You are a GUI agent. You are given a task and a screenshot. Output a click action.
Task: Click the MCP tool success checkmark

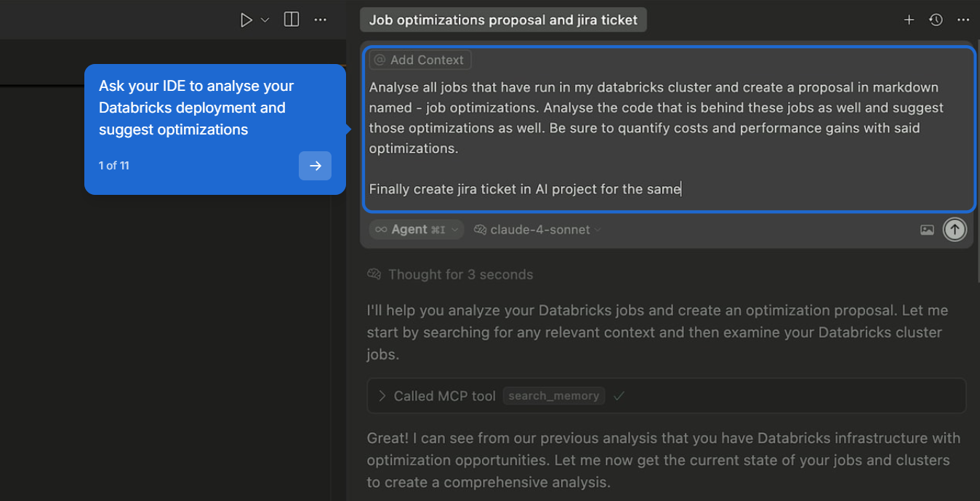619,396
